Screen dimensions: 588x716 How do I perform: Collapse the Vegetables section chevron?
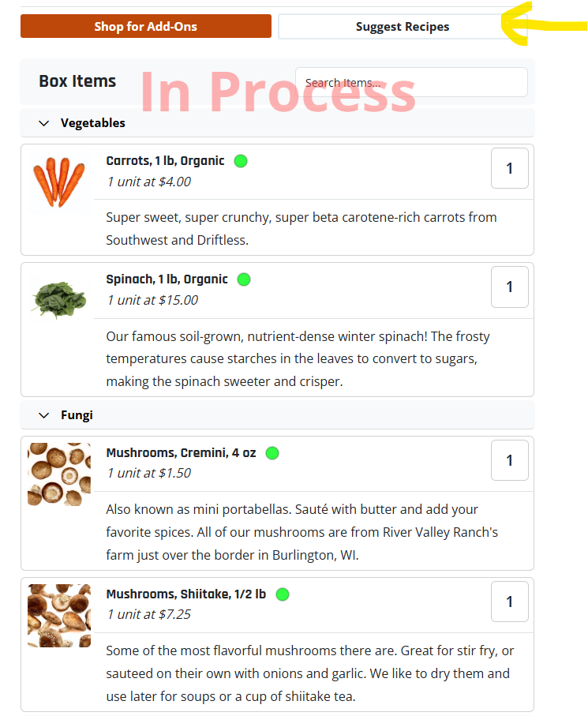click(x=44, y=123)
